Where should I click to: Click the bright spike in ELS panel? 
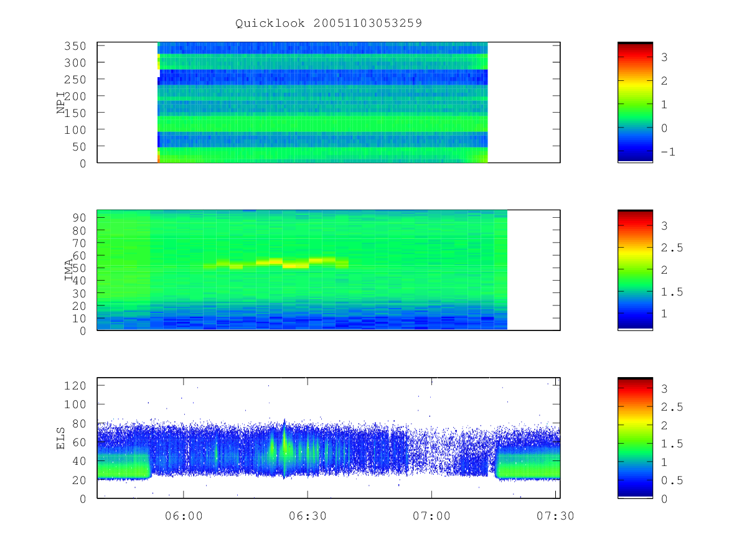point(284,448)
